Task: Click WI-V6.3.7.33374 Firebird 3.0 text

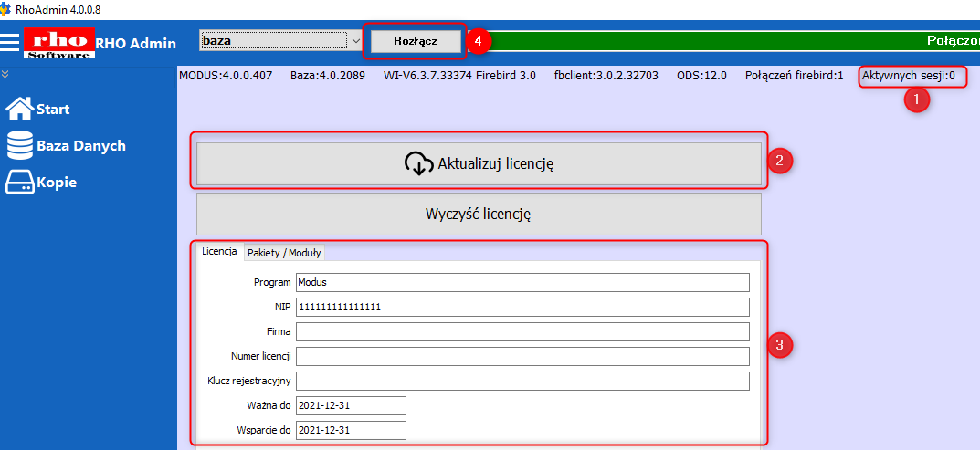Action: 459,77
